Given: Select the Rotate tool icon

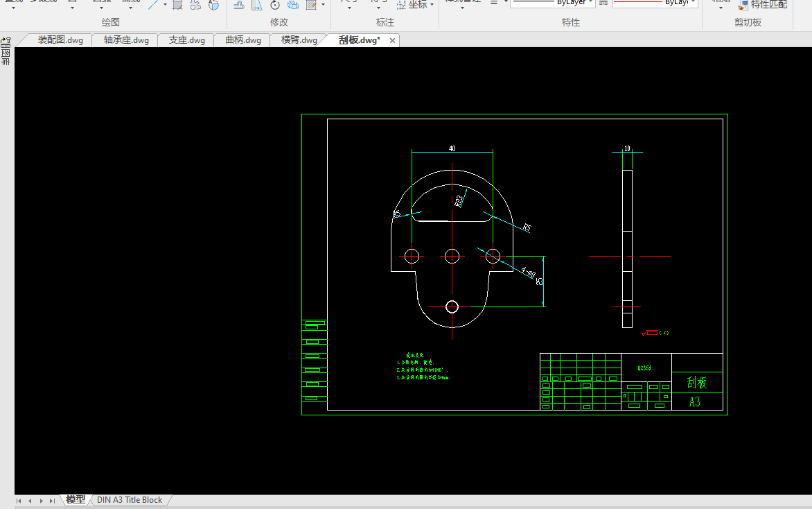Looking at the screenshot, I should point(275,5).
